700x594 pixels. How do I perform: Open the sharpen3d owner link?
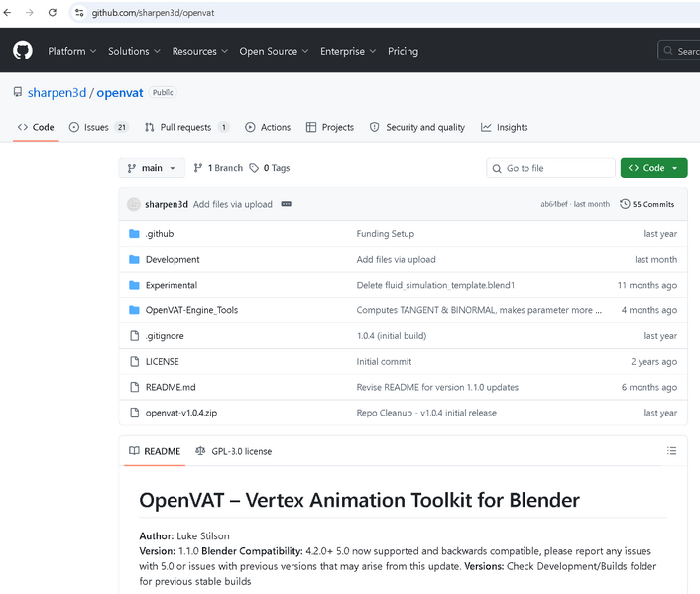pyautogui.click(x=57, y=93)
